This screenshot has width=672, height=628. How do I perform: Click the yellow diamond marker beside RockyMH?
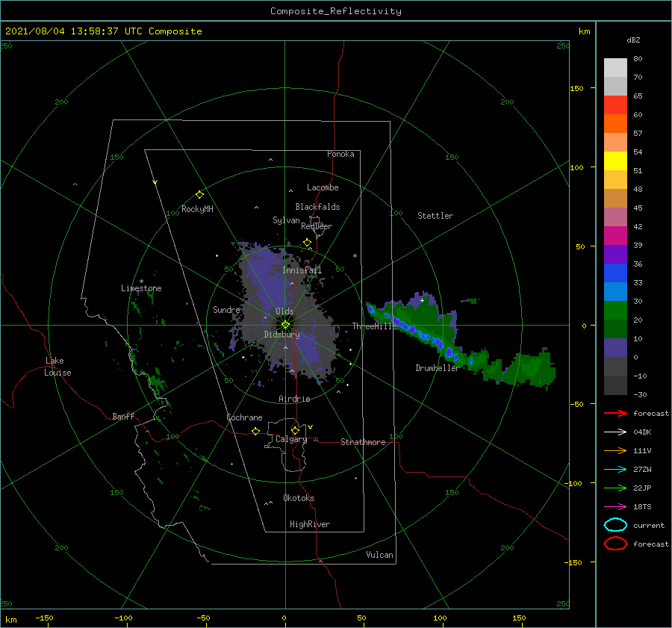pos(199,195)
